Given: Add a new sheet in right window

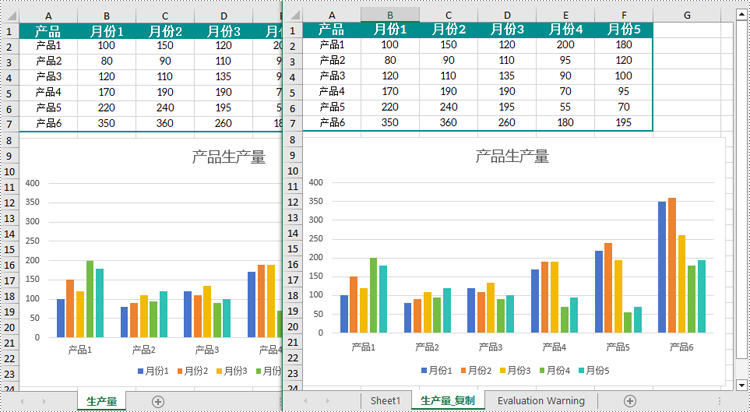Looking at the screenshot, I should (630, 401).
